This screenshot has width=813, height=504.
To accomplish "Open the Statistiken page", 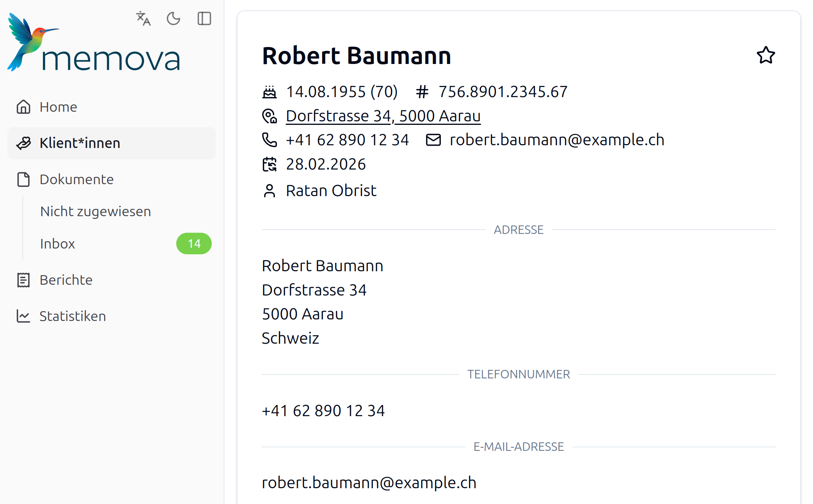I will coord(73,316).
